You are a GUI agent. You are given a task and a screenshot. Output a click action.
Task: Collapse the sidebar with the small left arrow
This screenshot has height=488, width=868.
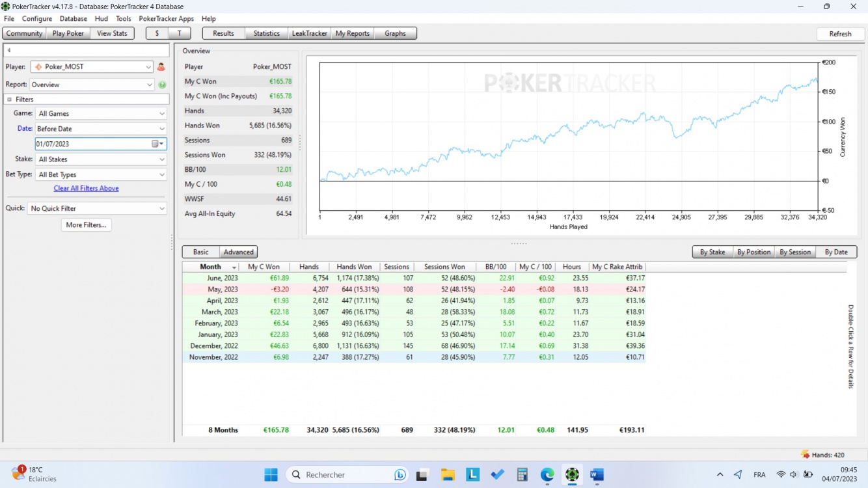pos(9,50)
